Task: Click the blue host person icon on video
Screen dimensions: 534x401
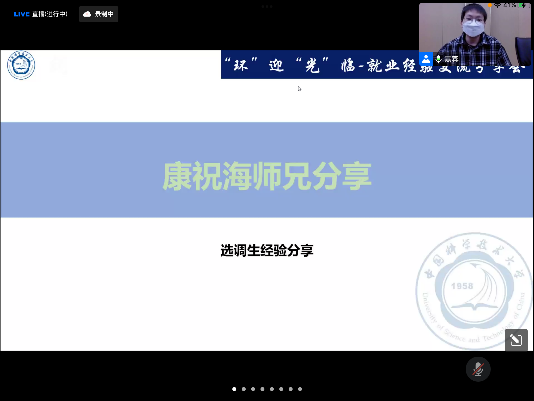Action: pyautogui.click(x=426, y=59)
